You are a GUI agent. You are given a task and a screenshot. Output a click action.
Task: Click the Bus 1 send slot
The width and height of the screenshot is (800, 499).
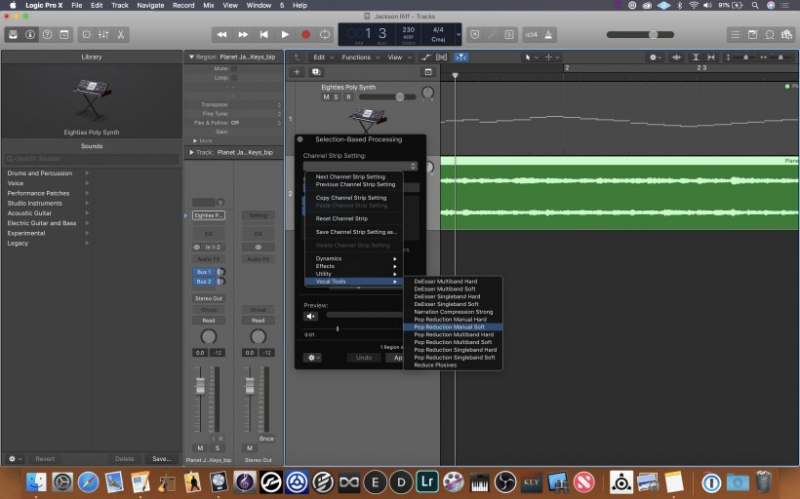tap(204, 272)
